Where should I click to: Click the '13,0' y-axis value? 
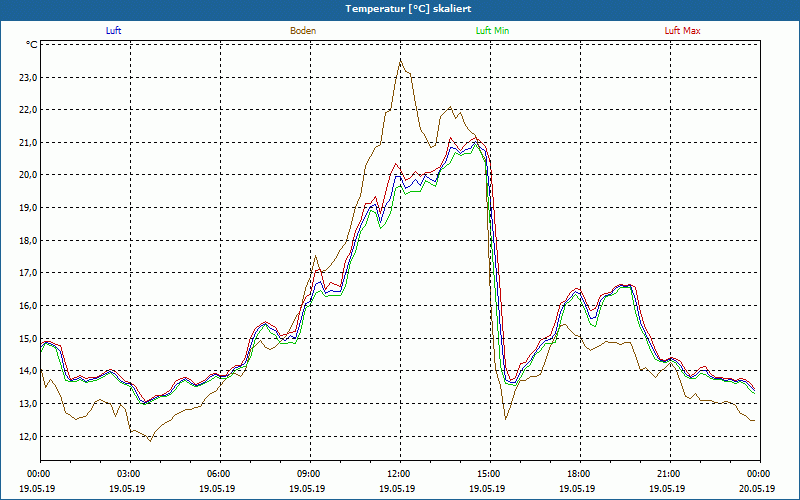28,404
